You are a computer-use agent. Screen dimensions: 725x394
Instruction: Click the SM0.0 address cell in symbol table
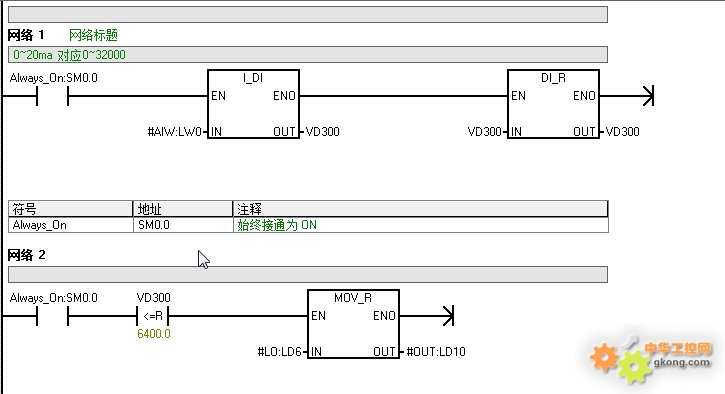183,225
